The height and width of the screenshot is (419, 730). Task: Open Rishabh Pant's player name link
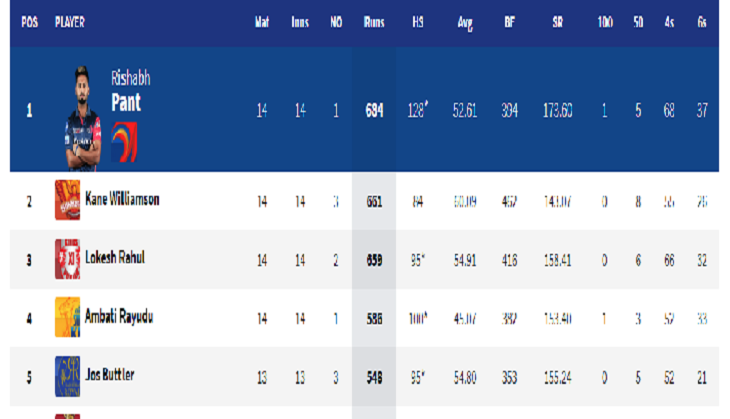click(x=131, y=90)
